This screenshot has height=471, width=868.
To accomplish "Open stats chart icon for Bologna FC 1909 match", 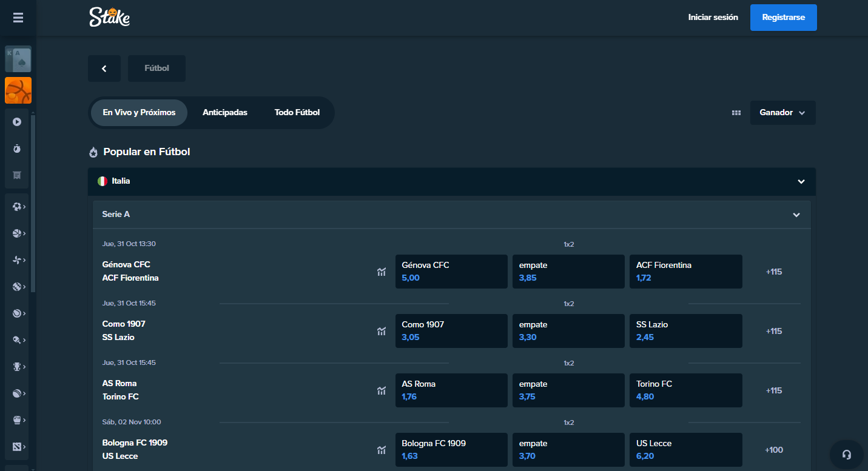I will pos(382,450).
